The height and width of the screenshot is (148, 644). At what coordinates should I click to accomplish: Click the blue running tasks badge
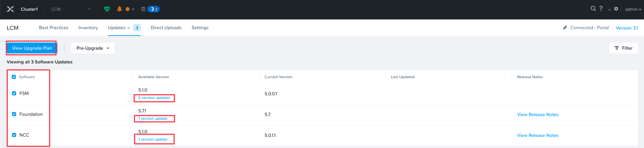coord(153,9)
